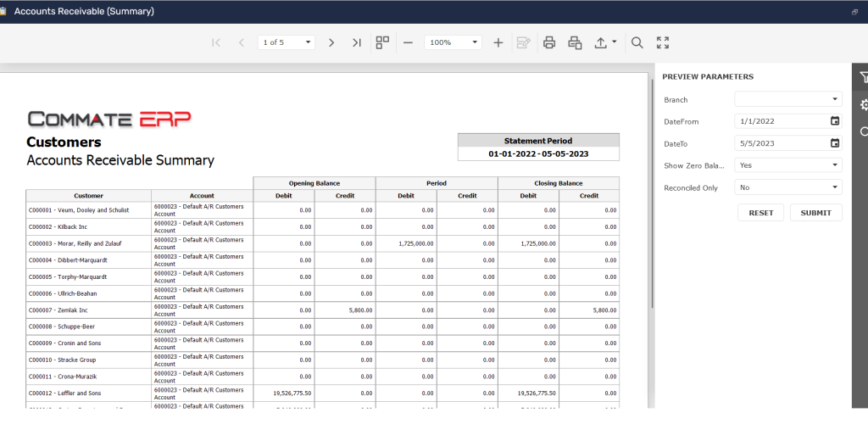Select customer 'C000003 - Morar, Reilly and Zulauf'
The height and width of the screenshot is (424, 868).
(x=77, y=243)
